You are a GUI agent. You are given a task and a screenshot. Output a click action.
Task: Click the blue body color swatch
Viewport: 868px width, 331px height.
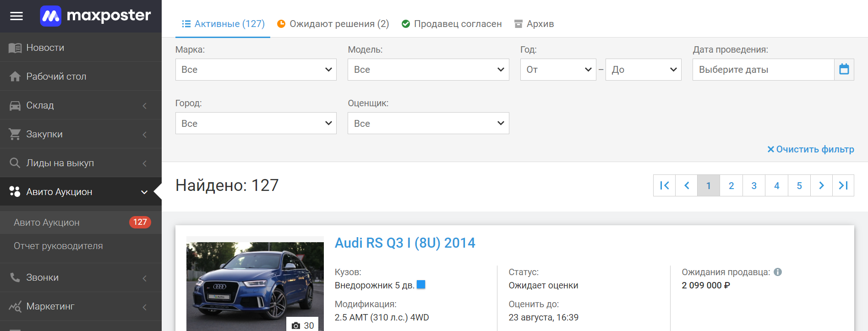[421, 284]
